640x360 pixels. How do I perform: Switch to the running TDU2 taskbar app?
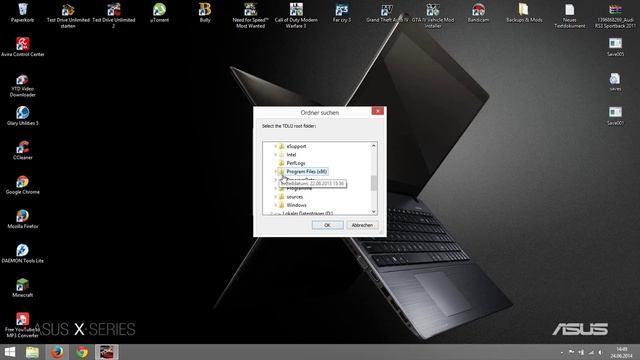(107, 352)
